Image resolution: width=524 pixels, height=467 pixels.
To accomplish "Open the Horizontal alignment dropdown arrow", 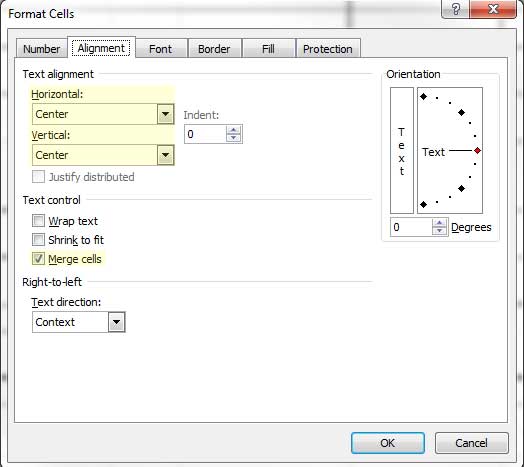I will [x=165, y=114].
